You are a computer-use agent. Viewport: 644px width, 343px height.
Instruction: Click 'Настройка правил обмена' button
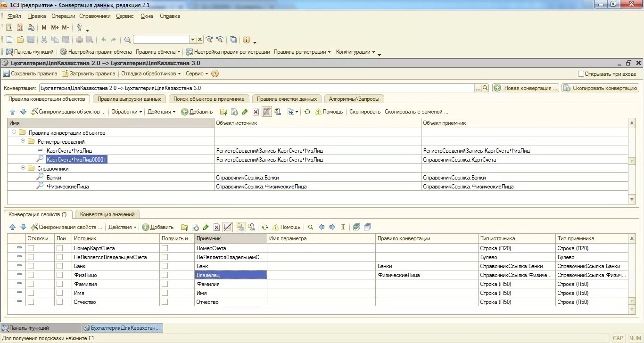tap(96, 52)
